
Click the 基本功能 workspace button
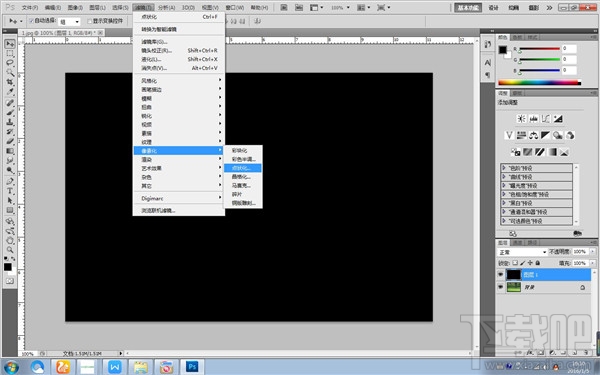(x=468, y=8)
